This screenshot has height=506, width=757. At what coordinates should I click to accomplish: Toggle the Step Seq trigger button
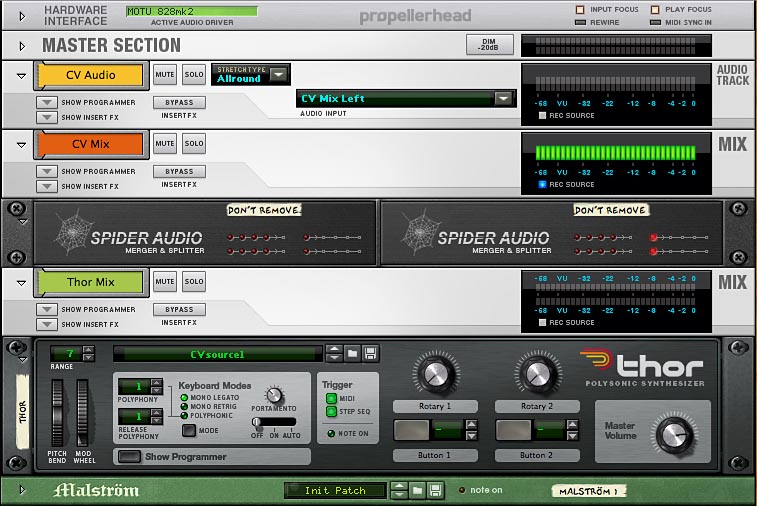click(x=331, y=411)
